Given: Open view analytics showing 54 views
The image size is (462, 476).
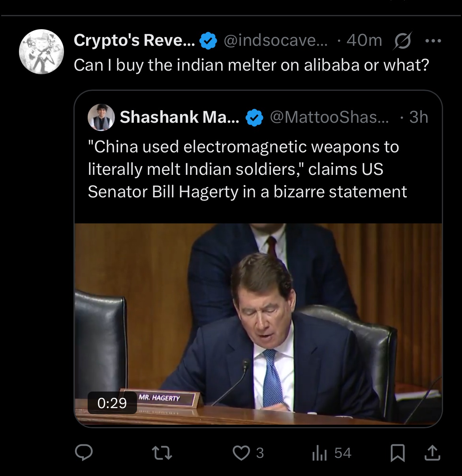Looking at the screenshot, I should click(331, 453).
